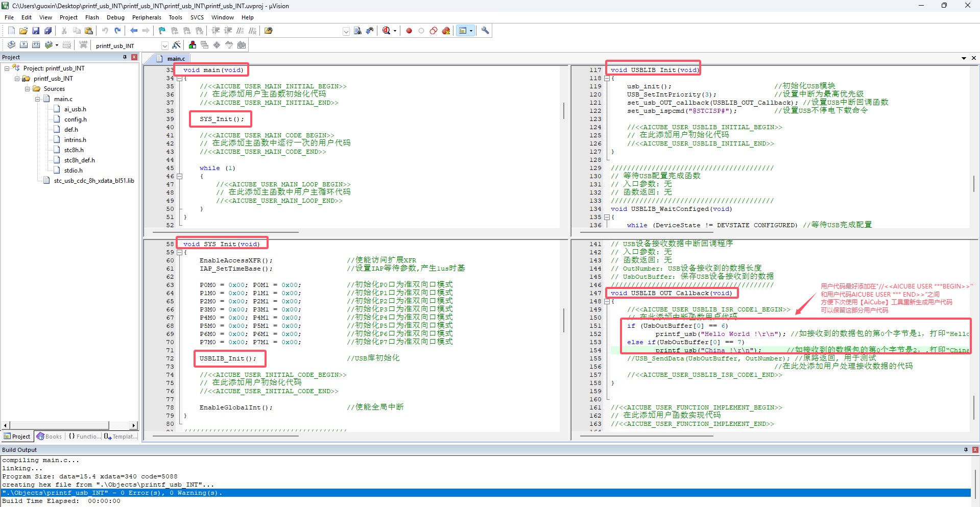Click the Download LOAD icon
Screen dimensions: 980x507
(83, 45)
